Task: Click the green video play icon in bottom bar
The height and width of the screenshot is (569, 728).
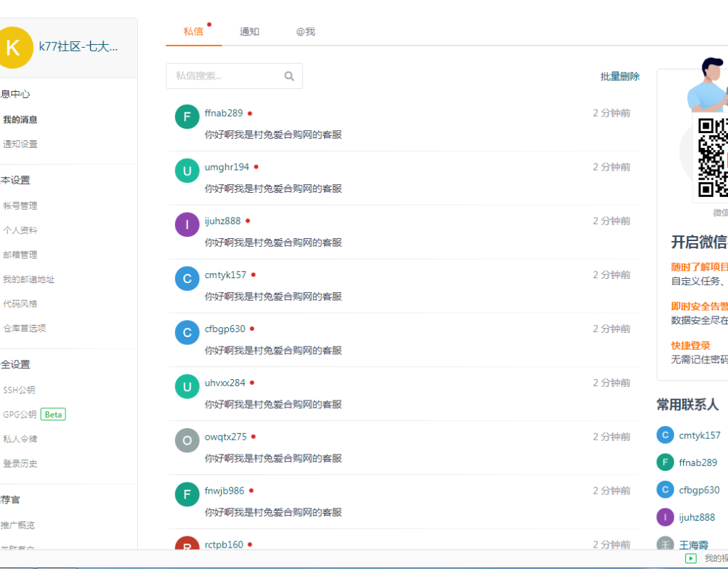Action: point(690,558)
